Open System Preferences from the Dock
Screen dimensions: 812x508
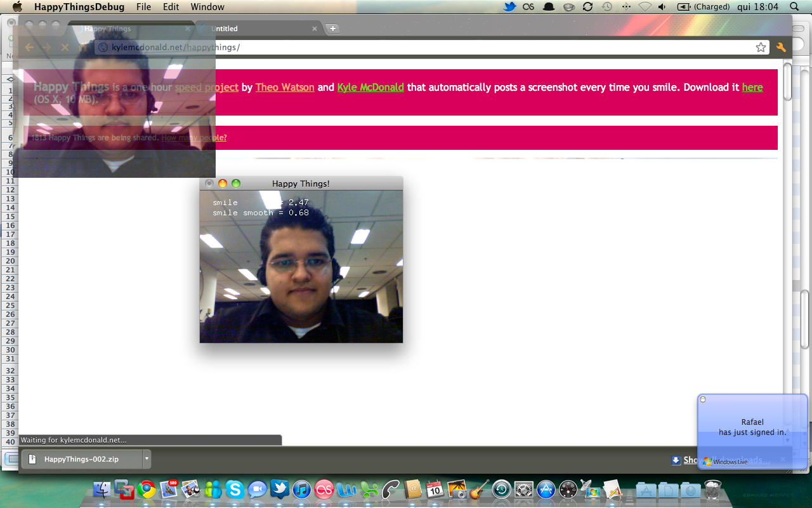tap(523, 489)
